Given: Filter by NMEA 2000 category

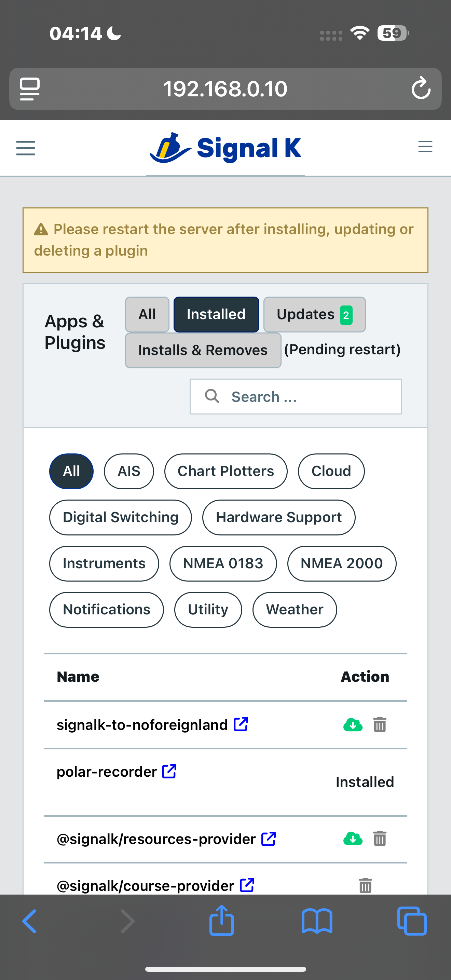Looking at the screenshot, I should [341, 563].
